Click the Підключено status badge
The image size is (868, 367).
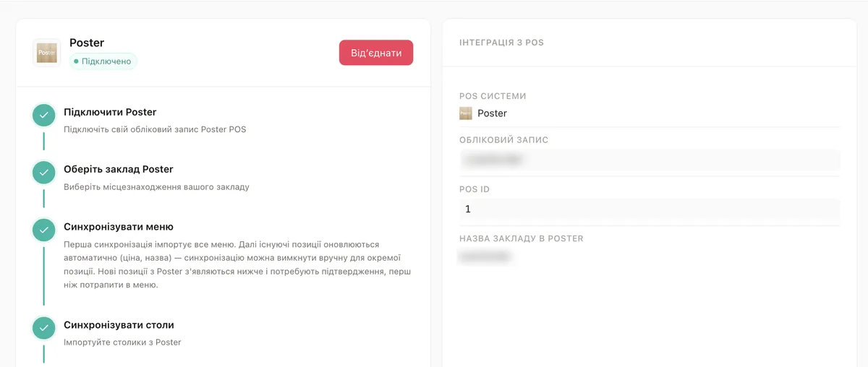click(x=103, y=61)
